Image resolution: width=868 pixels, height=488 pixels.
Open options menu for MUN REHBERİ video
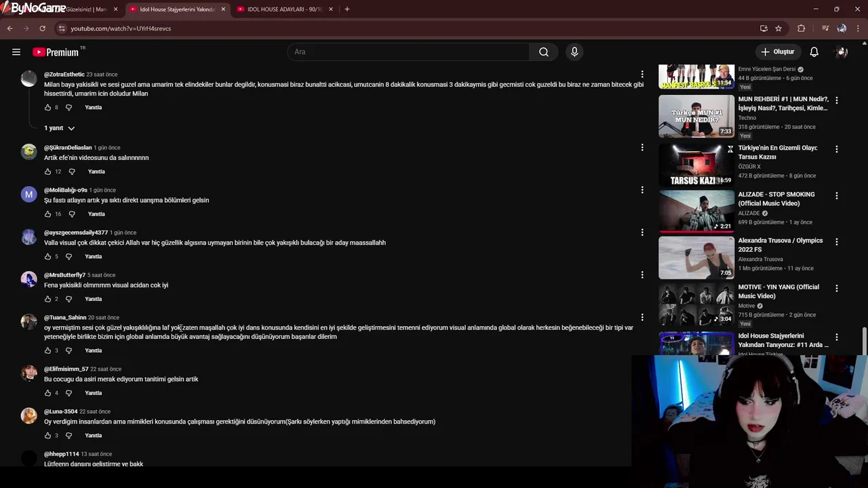tap(837, 100)
